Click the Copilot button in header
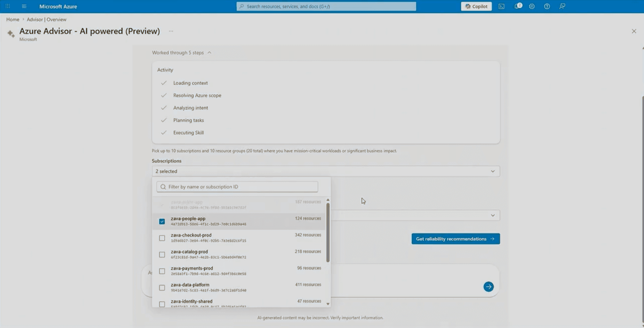 click(476, 6)
